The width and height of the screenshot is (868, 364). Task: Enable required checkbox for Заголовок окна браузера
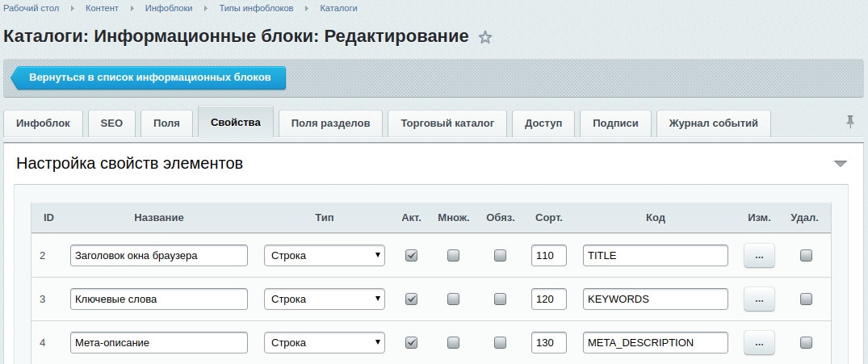tap(500, 255)
